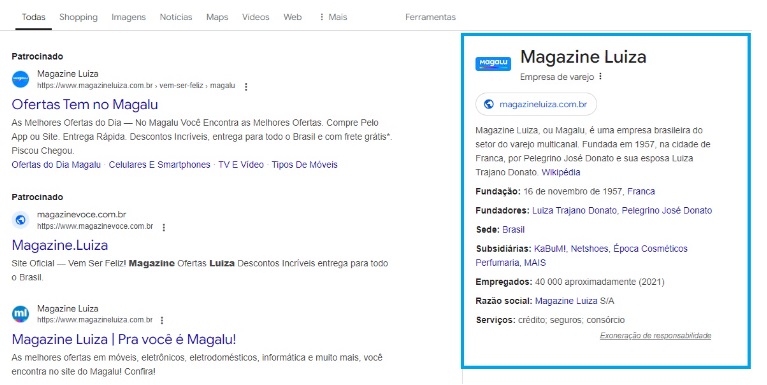Click the Empregados: 40 000 aproximadamente text
The height and width of the screenshot is (385, 767).
[x=570, y=282]
